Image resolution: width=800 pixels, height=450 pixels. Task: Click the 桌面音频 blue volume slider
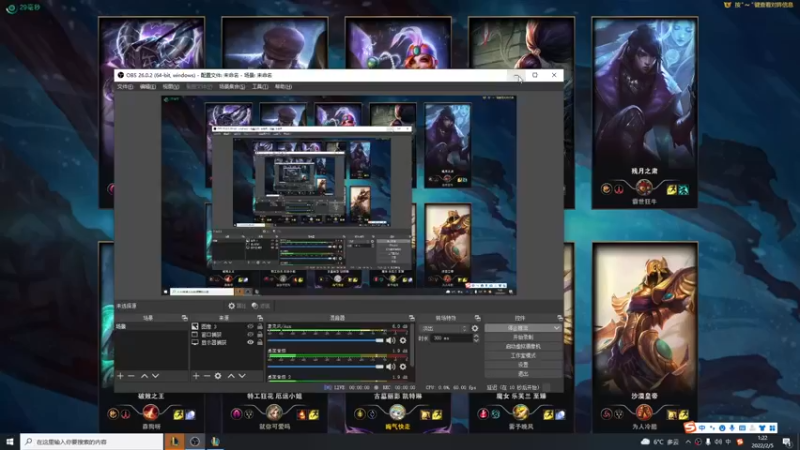(x=326, y=367)
